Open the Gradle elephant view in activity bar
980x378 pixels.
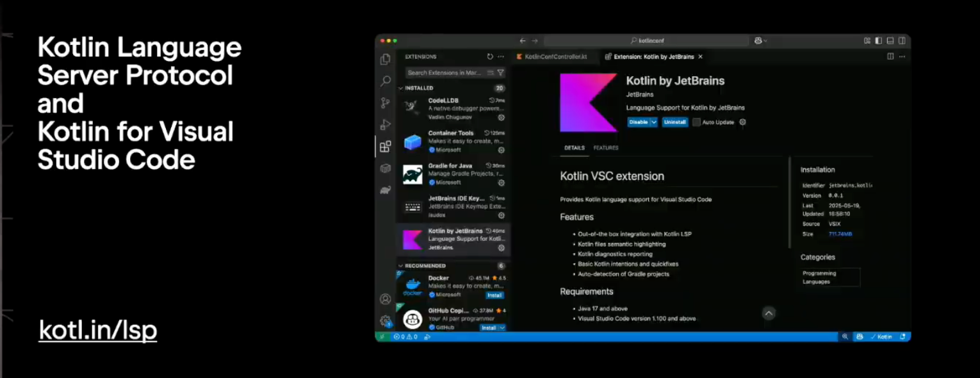[x=385, y=190]
